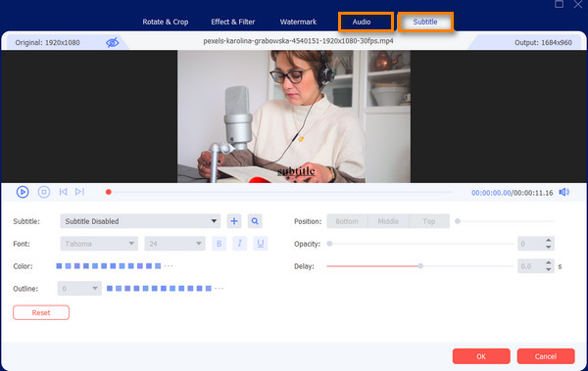Mute the preview volume speaker icon
The height and width of the screenshot is (371, 588).
(x=564, y=192)
